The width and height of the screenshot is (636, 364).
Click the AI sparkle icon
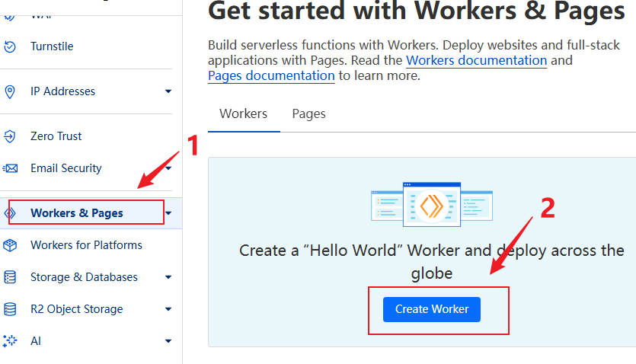[10, 341]
